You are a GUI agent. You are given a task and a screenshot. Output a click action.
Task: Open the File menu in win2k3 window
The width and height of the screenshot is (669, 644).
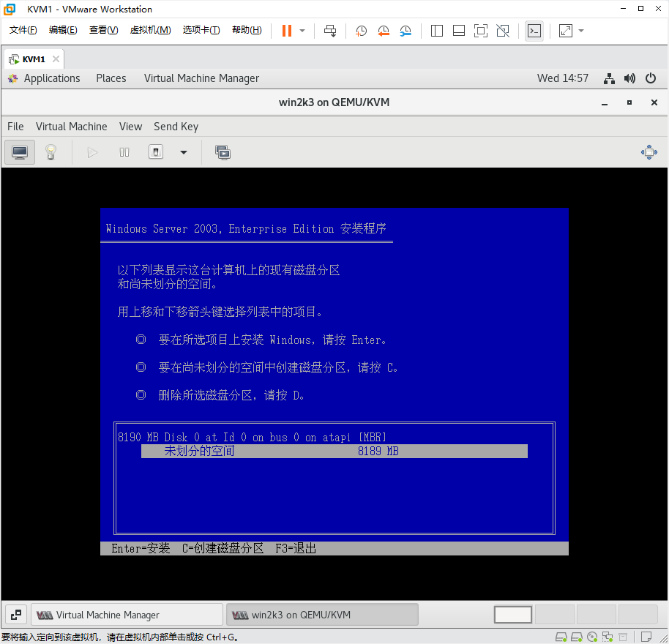15,127
